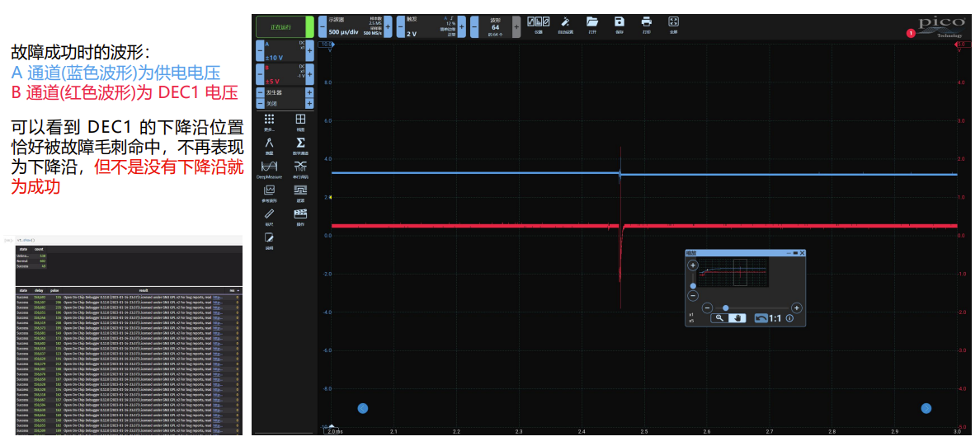980x446 pixels.
Task: Click the 2.0 ms time offset marker
Action: point(332,430)
